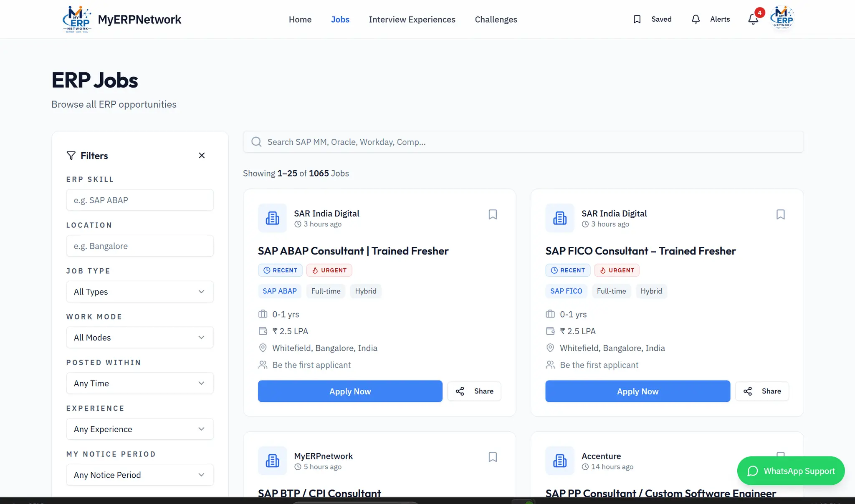
Task: Expand the My Notice Period dropdown
Action: point(140,475)
